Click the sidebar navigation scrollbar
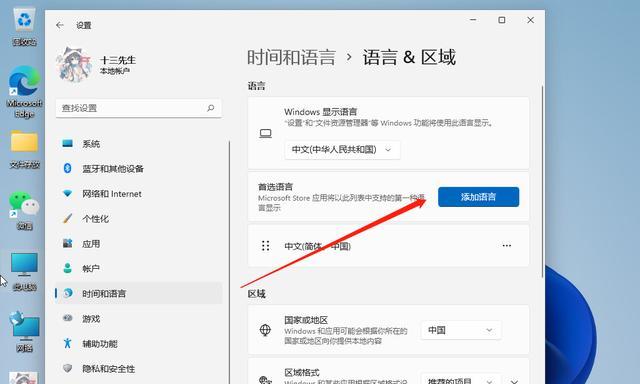This screenshot has width=640, height=384. coord(229,261)
